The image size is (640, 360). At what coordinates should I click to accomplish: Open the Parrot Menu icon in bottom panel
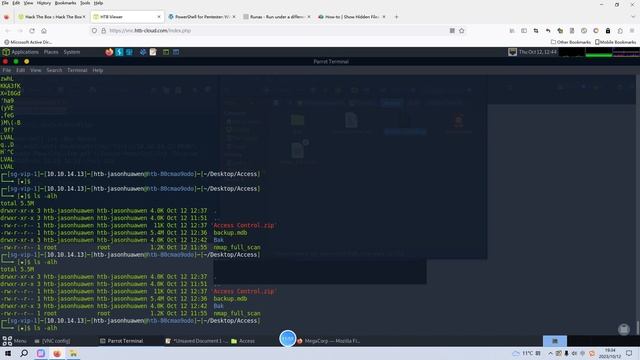(x=7, y=340)
